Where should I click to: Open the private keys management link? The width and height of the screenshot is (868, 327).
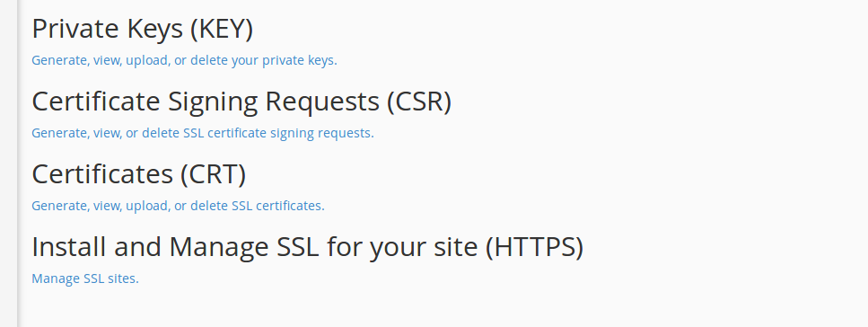pyautogui.click(x=184, y=60)
